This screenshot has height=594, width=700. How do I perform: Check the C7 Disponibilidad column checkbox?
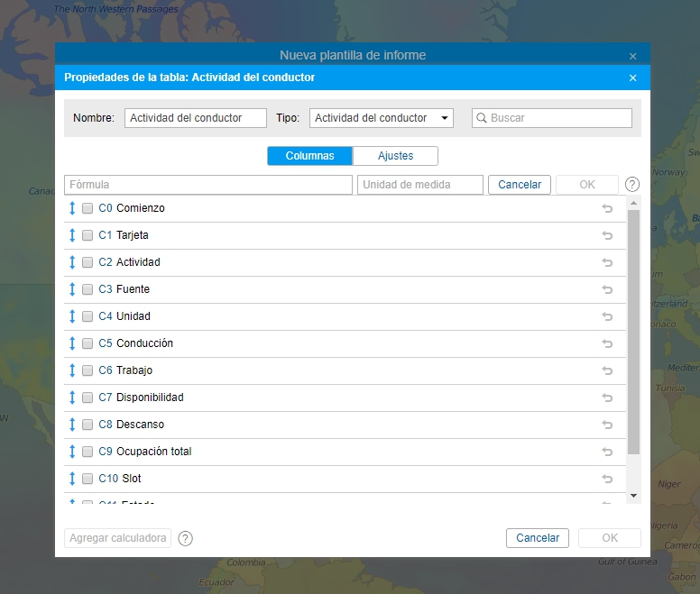[x=87, y=398]
